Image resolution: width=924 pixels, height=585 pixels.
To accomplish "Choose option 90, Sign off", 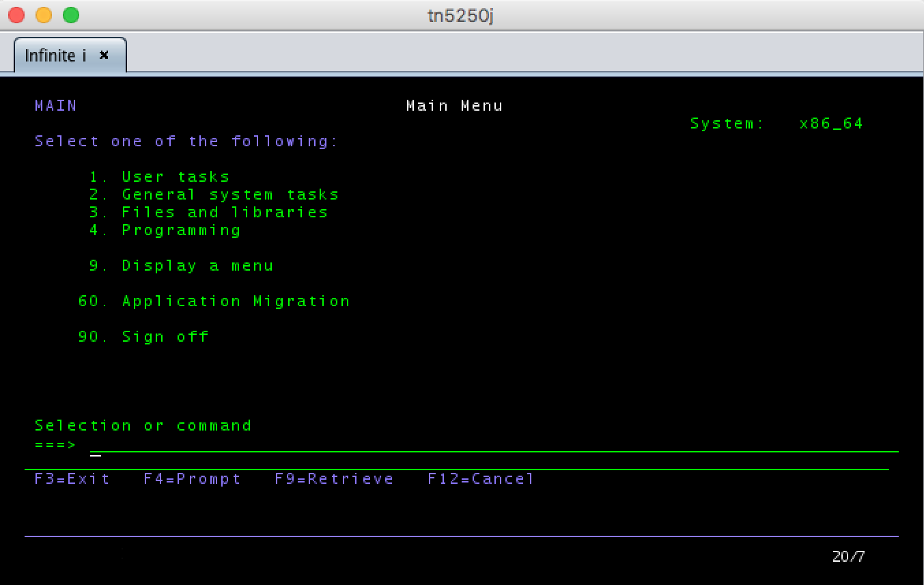I will point(165,337).
